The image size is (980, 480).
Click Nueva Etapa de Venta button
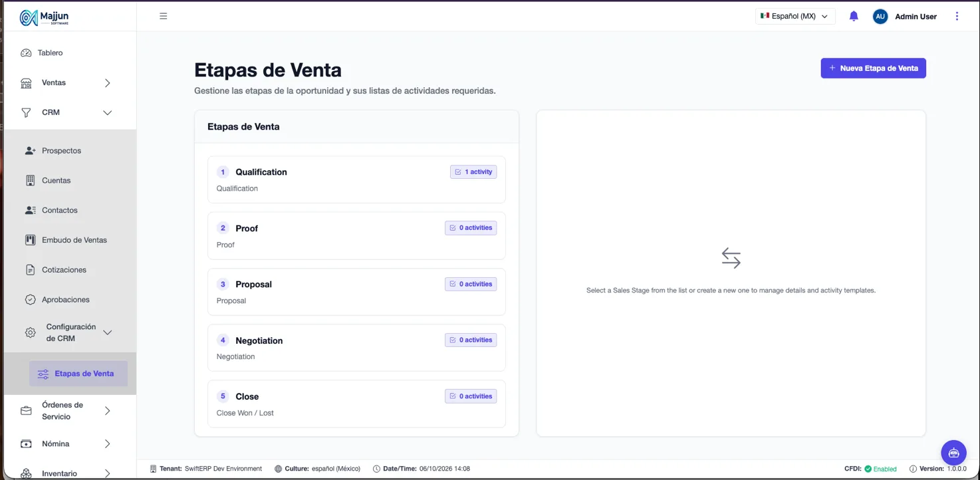click(x=873, y=68)
